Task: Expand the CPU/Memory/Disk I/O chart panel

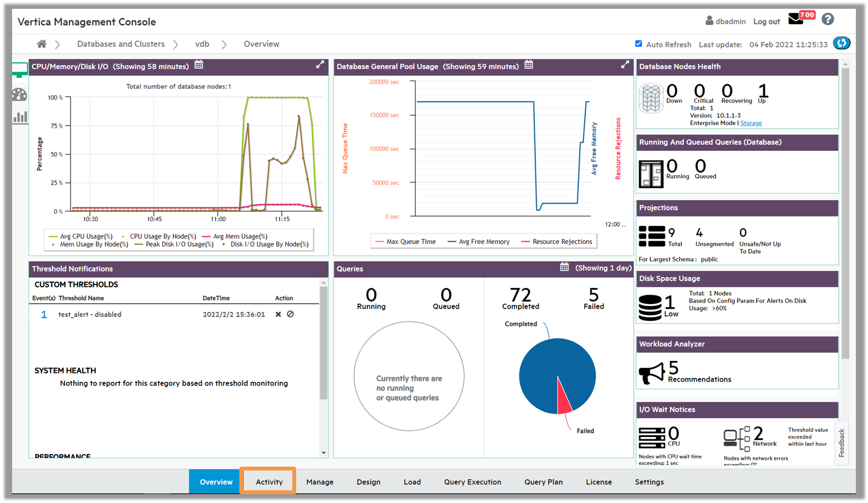Action: pyautogui.click(x=320, y=65)
